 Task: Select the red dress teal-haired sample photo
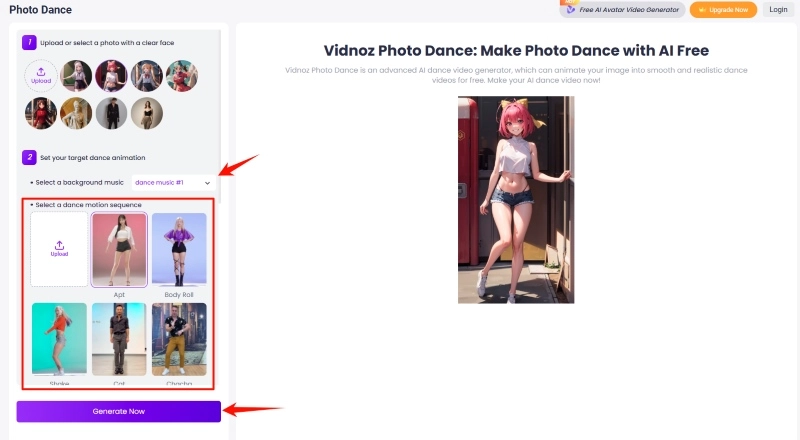point(182,76)
